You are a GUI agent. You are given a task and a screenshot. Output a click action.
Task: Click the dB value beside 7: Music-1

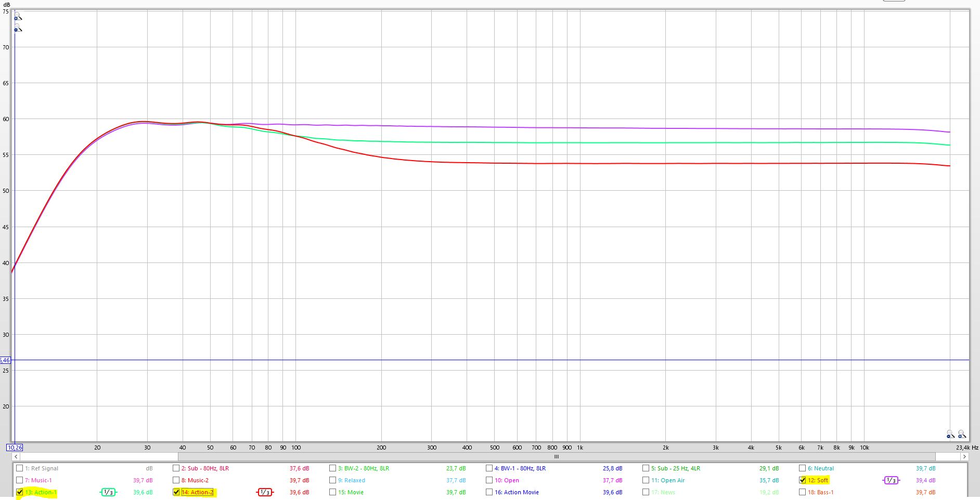pos(143,480)
